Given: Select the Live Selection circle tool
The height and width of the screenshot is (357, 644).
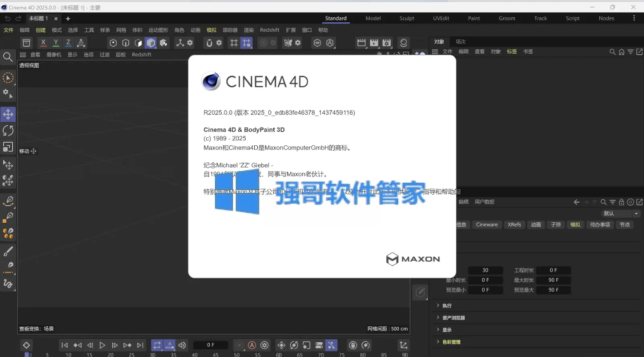Looking at the screenshot, I should click(x=8, y=78).
